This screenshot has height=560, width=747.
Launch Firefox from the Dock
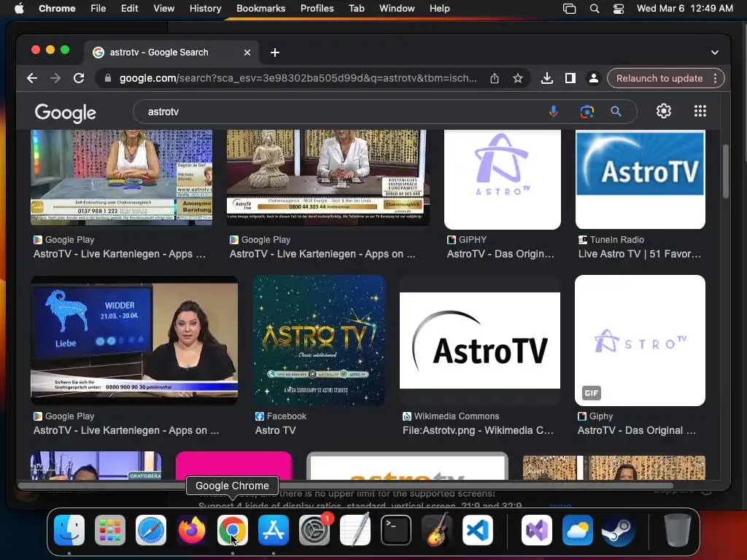192,530
